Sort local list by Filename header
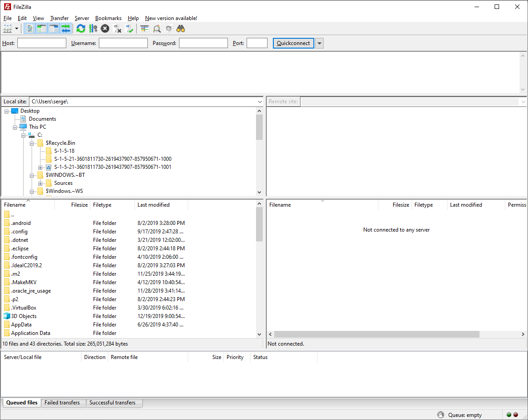The width and height of the screenshot is (528, 420). click(28, 205)
